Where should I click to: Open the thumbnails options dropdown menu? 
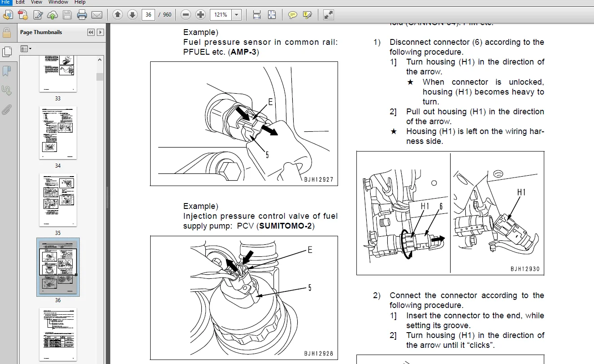coord(26,48)
